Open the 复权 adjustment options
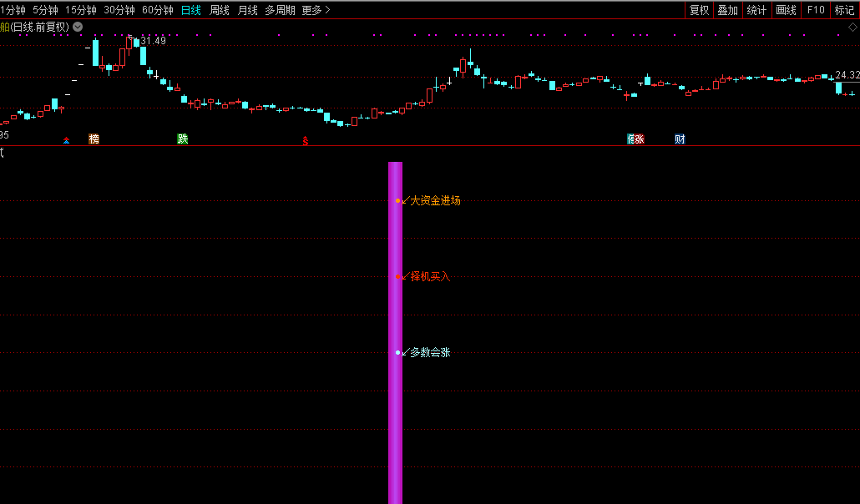The width and height of the screenshot is (860, 504). (699, 10)
